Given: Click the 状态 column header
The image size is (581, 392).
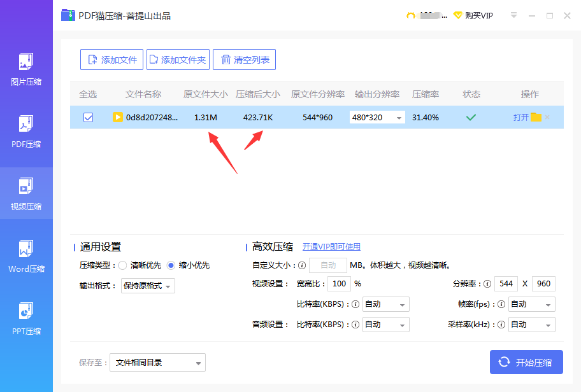Looking at the screenshot, I should point(471,94).
